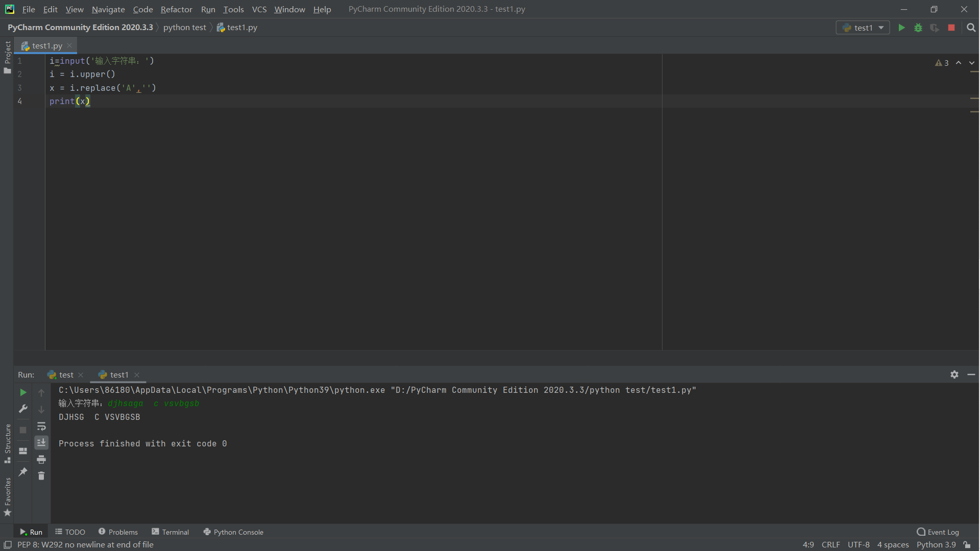Pin the Run tab icon
This screenshot has width=980, height=551.
(x=23, y=472)
